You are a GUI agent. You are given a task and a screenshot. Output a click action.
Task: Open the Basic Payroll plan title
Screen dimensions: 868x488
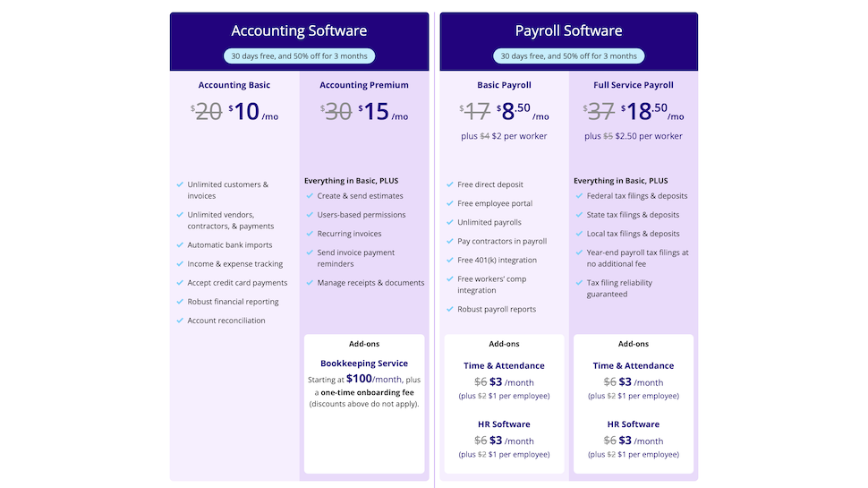click(x=505, y=85)
